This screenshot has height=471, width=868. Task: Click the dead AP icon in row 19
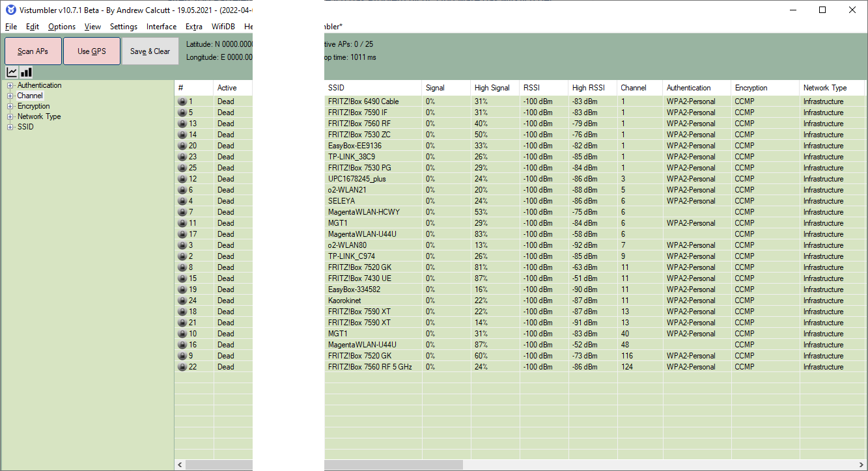click(182, 289)
